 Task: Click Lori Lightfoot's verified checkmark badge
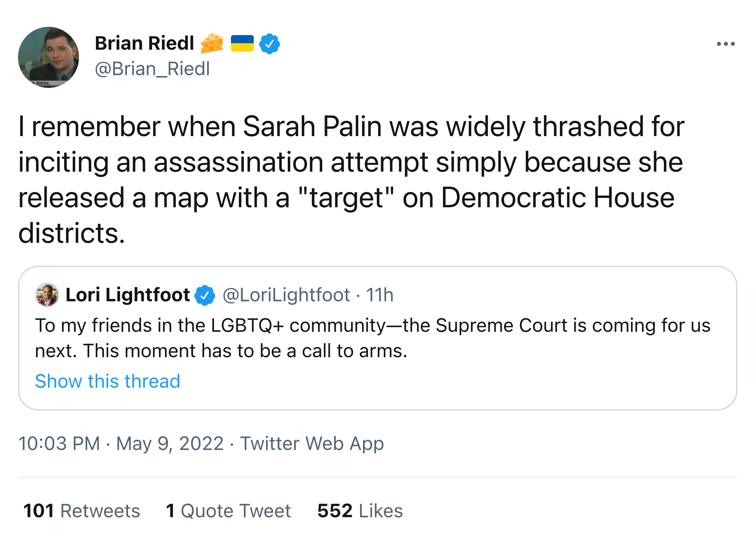(x=205, y=295)
